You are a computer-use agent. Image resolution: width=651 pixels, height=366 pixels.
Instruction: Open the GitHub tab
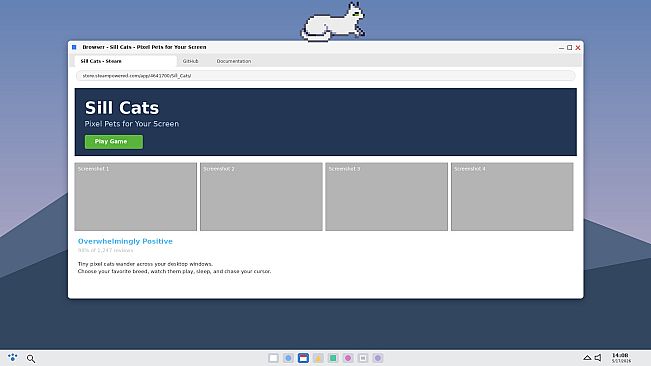(x=190, y=61)
